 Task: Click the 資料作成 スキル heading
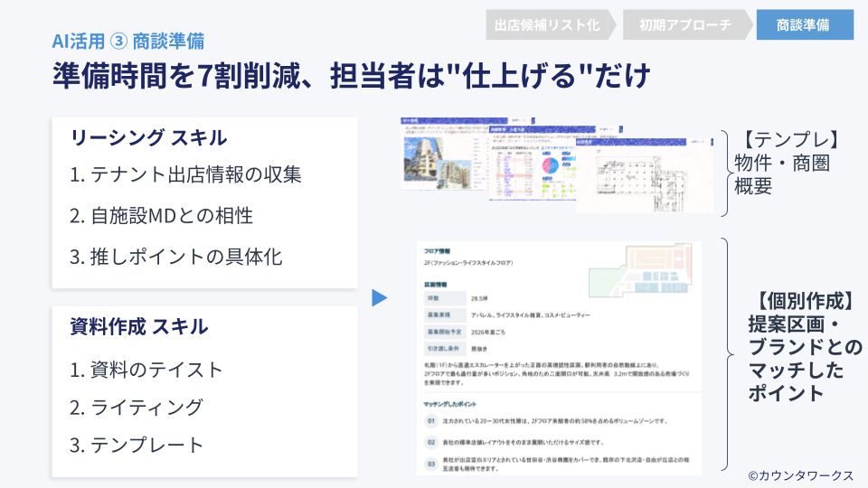[138, 326]
